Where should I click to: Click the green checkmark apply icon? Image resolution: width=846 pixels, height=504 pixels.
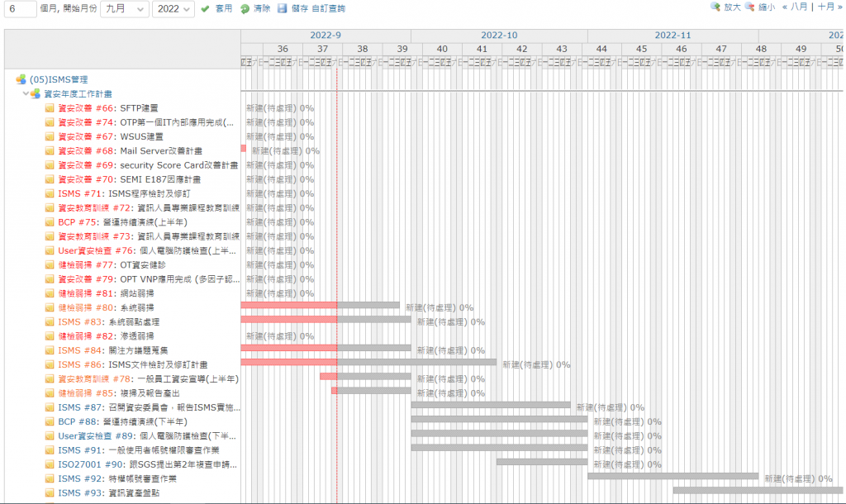pyautogui.click(x=205, y=8)
